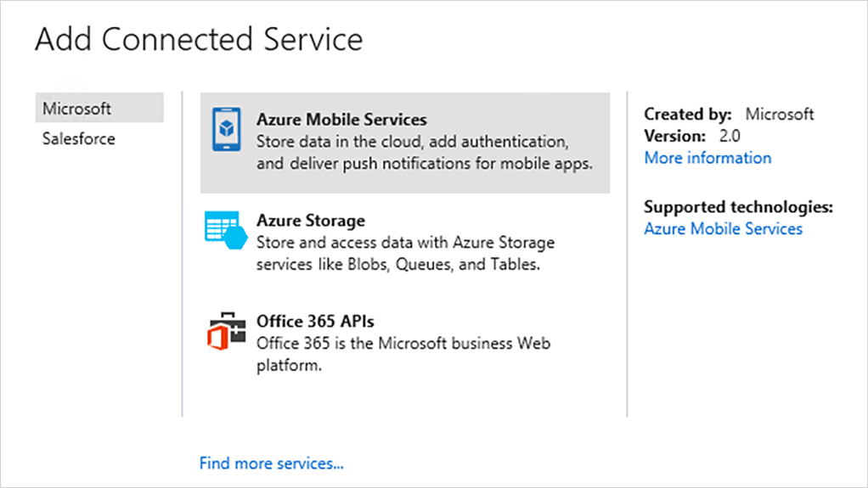Select the Azure Mobile Services bold title

click(341, 120)
